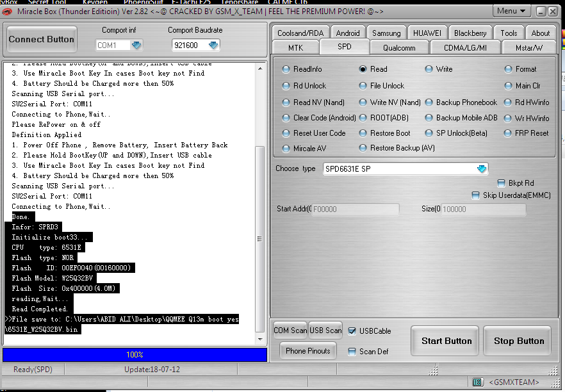Click the Start Button
This screenshot has height=392, width=565.
[446, 341]
